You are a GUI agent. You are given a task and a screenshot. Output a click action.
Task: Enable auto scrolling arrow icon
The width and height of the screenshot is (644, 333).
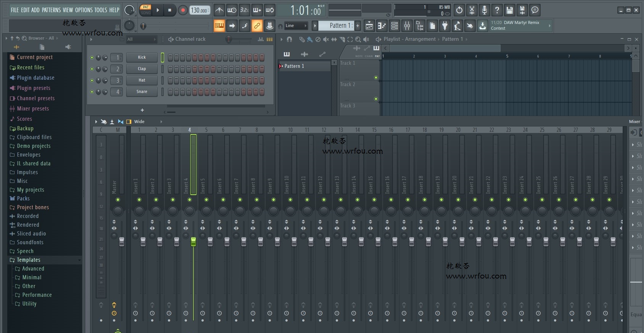[x=232, y=26]
